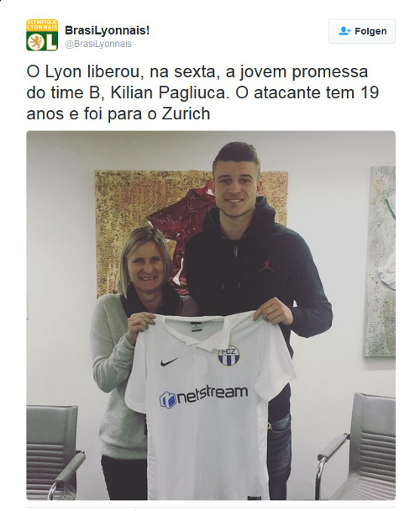The image size is (420, 511).
Task: Click the follow person-plus icon
Action: pos(344,31)
